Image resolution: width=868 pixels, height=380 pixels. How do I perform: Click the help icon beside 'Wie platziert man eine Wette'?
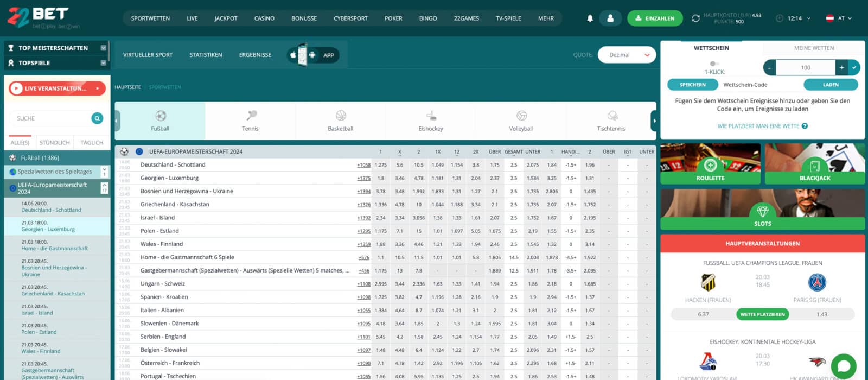point(805,126)
